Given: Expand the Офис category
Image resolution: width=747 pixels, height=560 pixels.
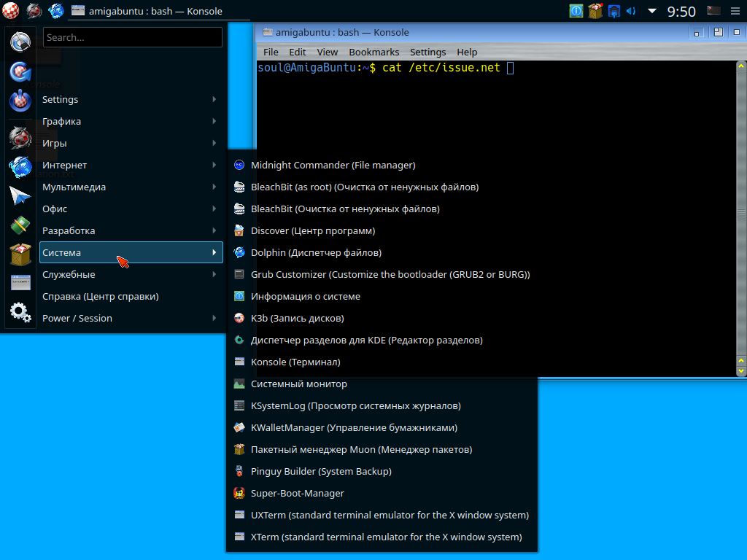Looking at the screenshot, I should (131, 209).
